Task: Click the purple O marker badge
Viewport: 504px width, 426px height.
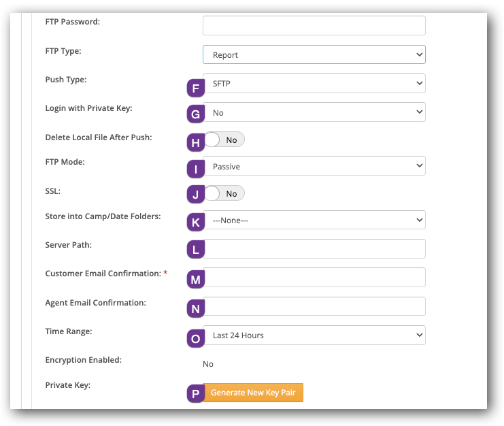Action: coord(195,338)
